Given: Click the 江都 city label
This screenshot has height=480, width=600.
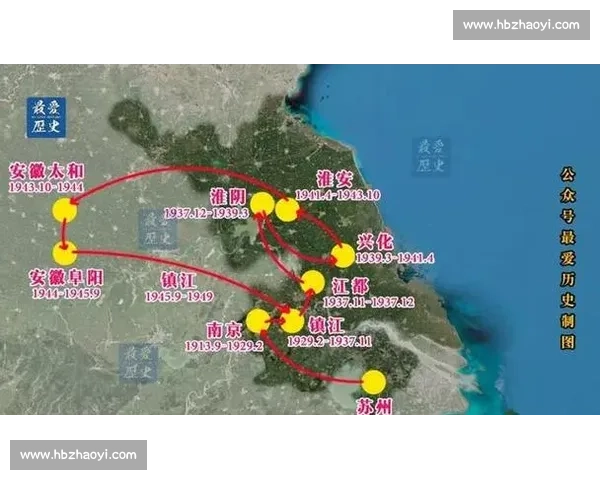Looking at the screenshot, I should coord(350,286).
